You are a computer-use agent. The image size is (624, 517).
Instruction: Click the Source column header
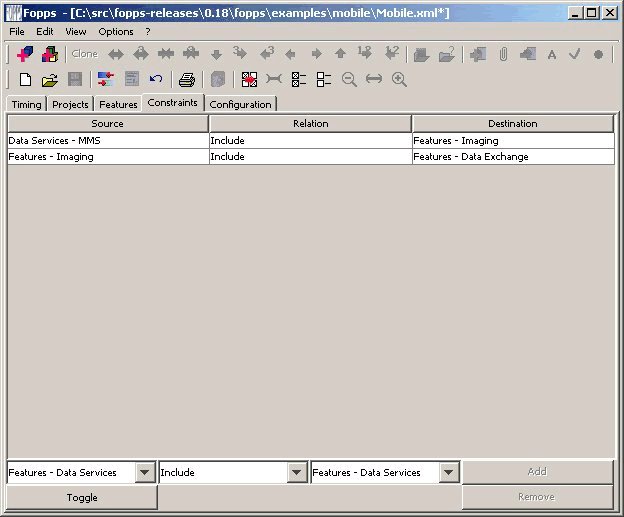click(x=107, y=124)
